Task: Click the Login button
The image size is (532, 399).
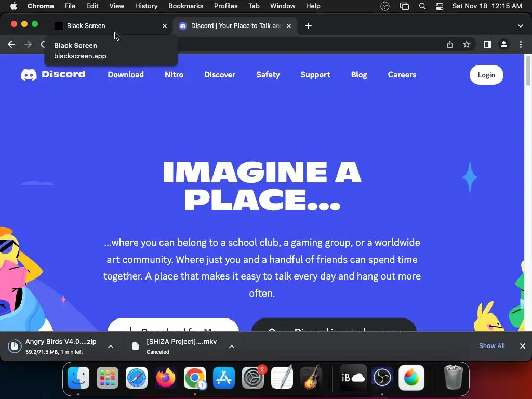Action: 486,75
